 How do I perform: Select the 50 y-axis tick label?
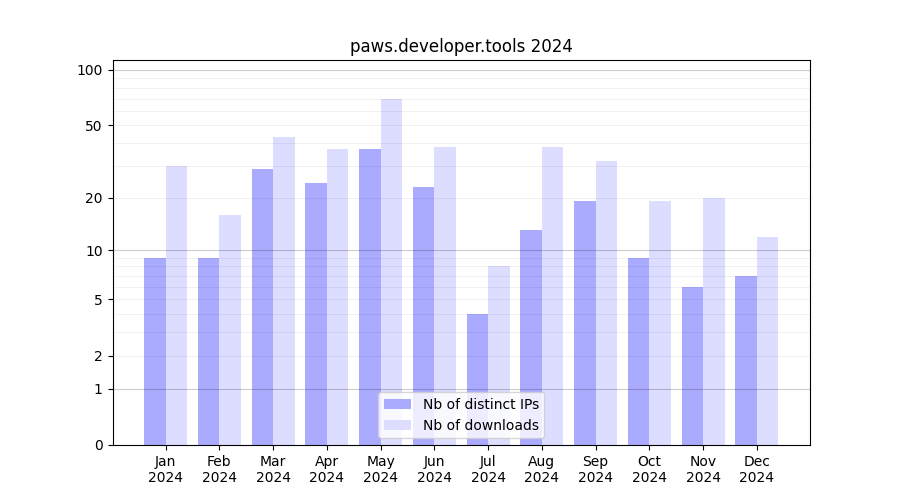click(93, 126)
